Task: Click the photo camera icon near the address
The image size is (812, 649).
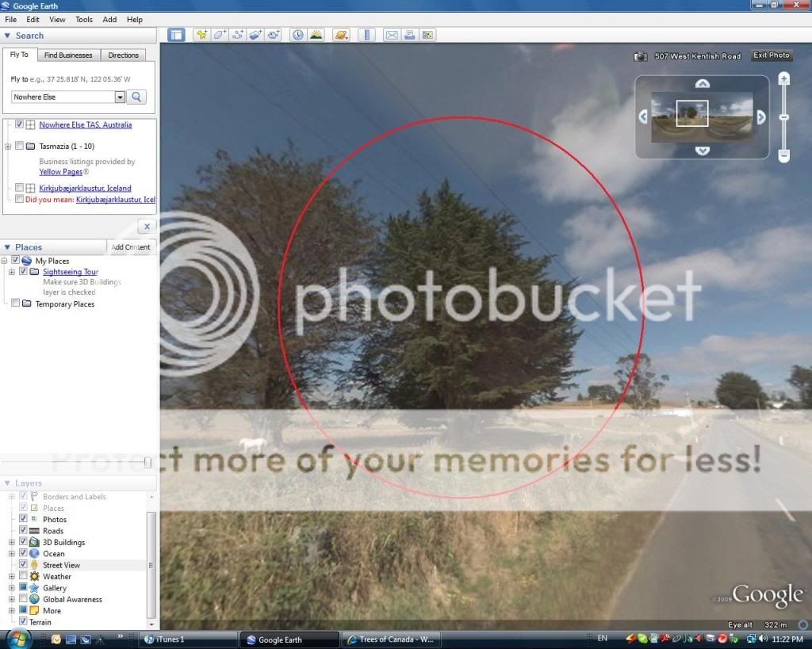Action: (641, 56)
